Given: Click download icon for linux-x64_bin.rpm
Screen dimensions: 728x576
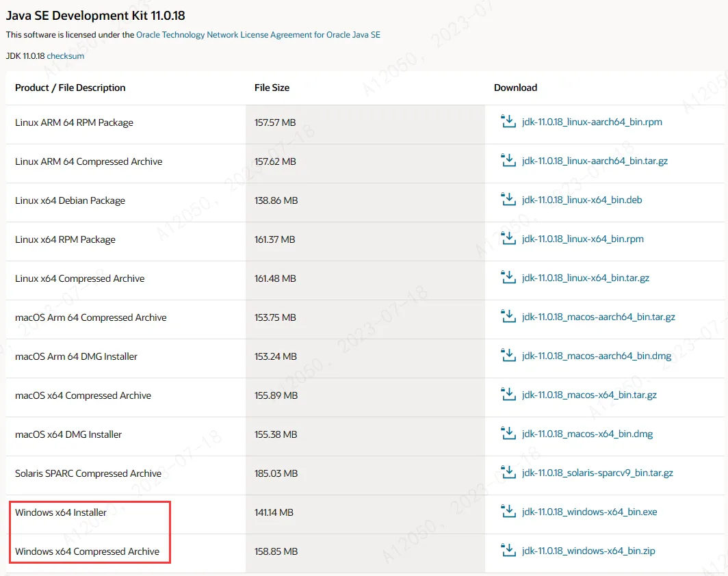Looking at the screenshot, I should coord(508,239).
